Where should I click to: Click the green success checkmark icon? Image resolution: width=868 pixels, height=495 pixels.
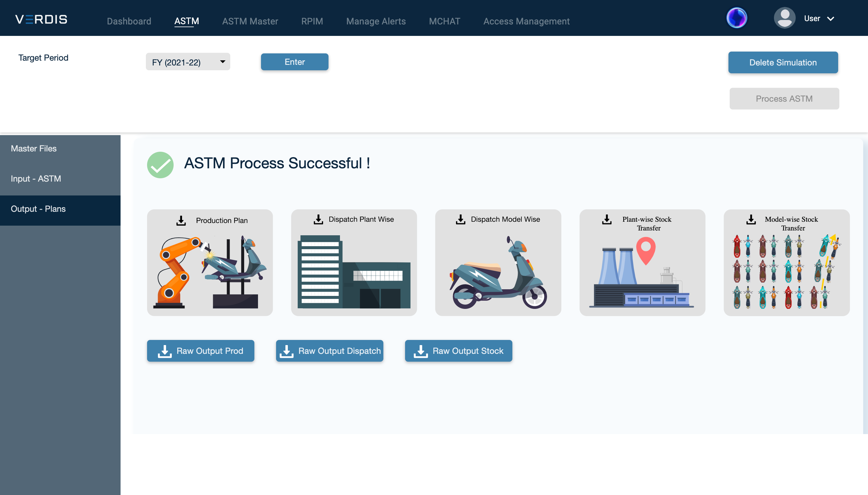[160, 165]
